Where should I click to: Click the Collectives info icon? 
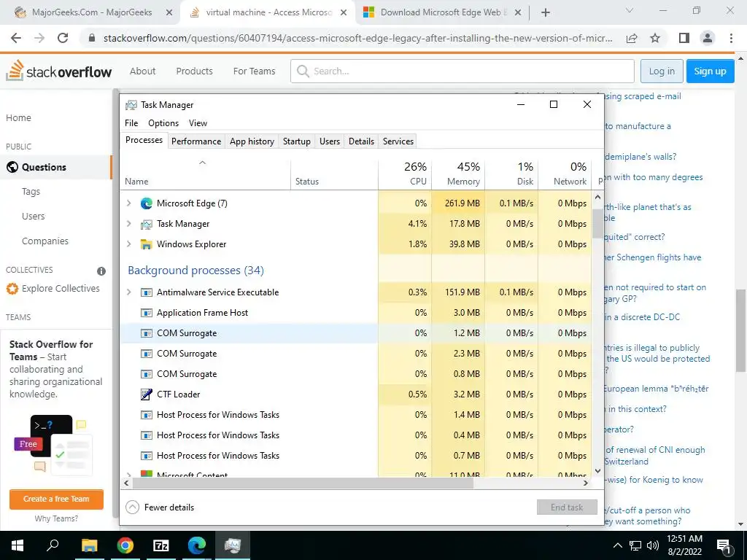[x=101, y=271]
